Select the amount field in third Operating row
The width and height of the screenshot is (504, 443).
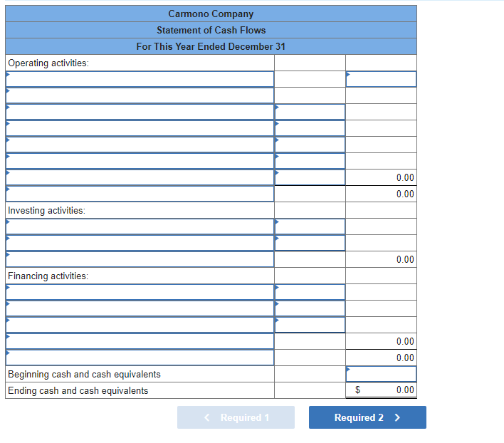click(x=310, y=112)
